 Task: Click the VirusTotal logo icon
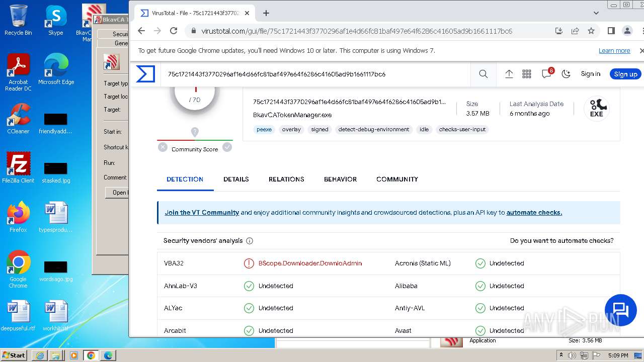[145, 74]
